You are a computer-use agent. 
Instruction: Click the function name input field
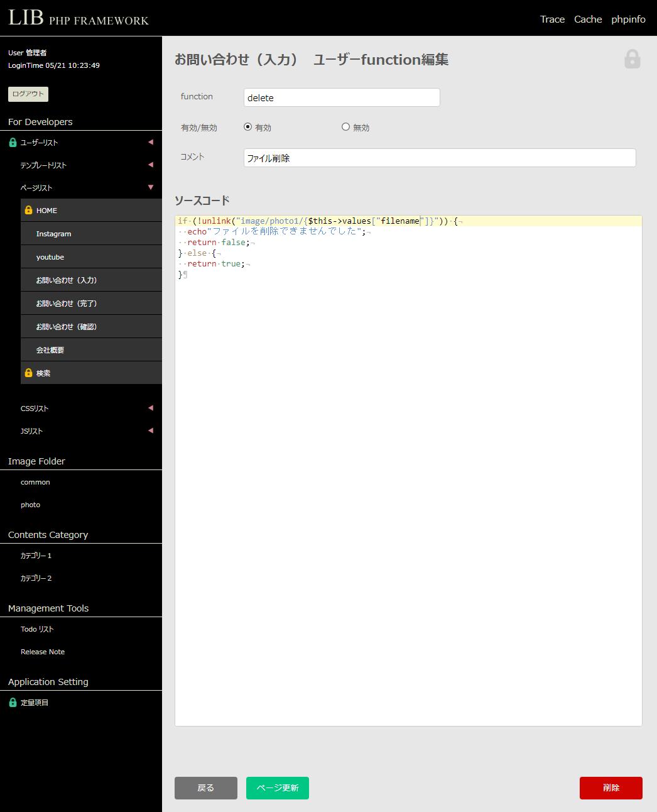342,97
